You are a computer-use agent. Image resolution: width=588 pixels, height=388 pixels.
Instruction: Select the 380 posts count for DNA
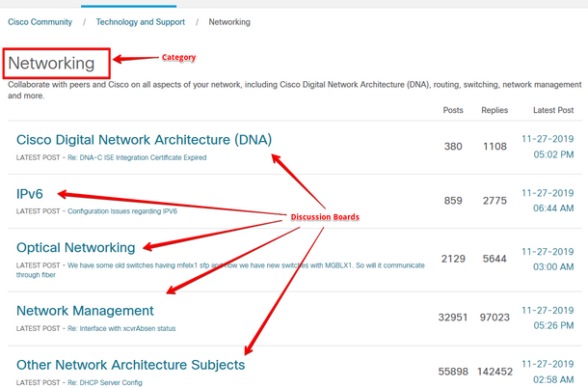[x=453, y=146]
